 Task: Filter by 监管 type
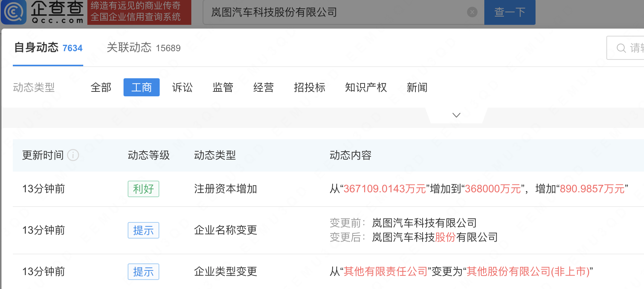click(x=223, y=87)
